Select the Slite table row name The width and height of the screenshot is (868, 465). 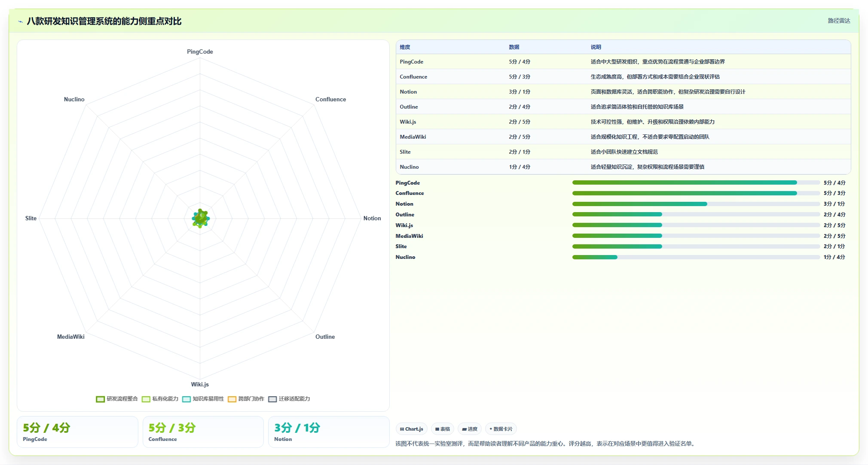405,152
